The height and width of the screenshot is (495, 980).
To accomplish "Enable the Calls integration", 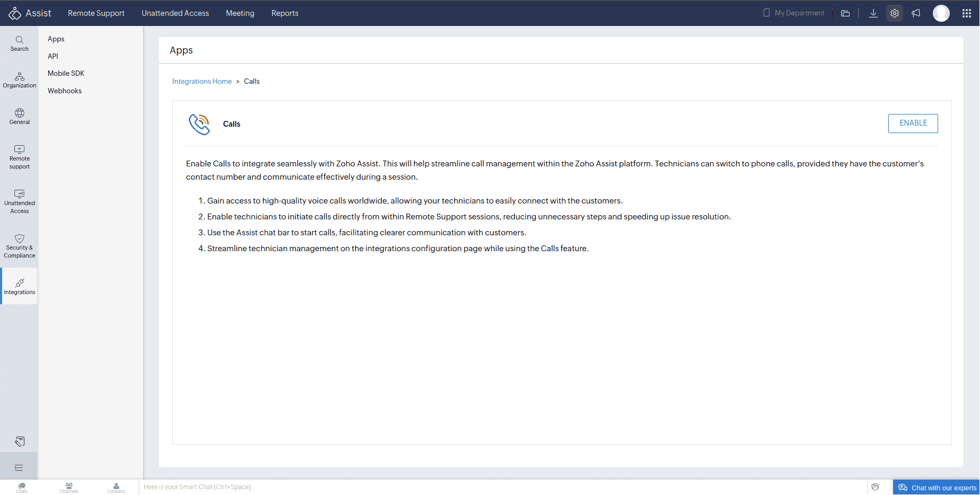I will 913,123.
